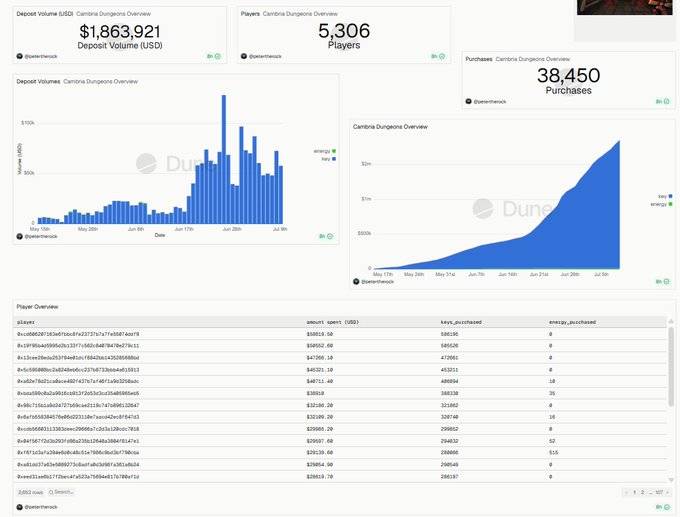Select the energy_purchased cell showing 16
This screenshot has width=680, height=517.
coord(552,417)
